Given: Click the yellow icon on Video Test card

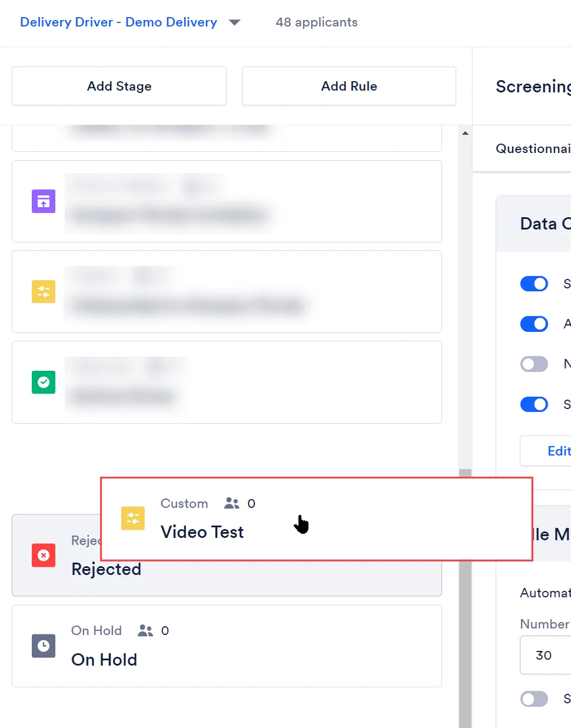Looking at the screenshot, I should coord(133,518).
